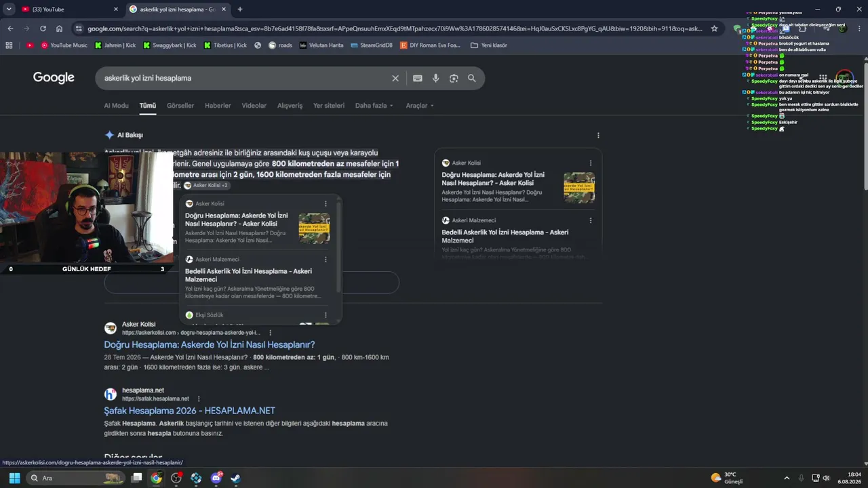
Task: Open the YouTube bookmark icon
Action: [x=30, y=45]
